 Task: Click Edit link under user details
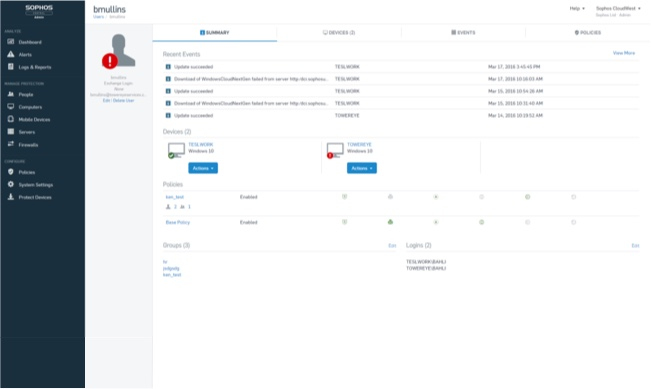pyautogui.click(x=106, y=100)
